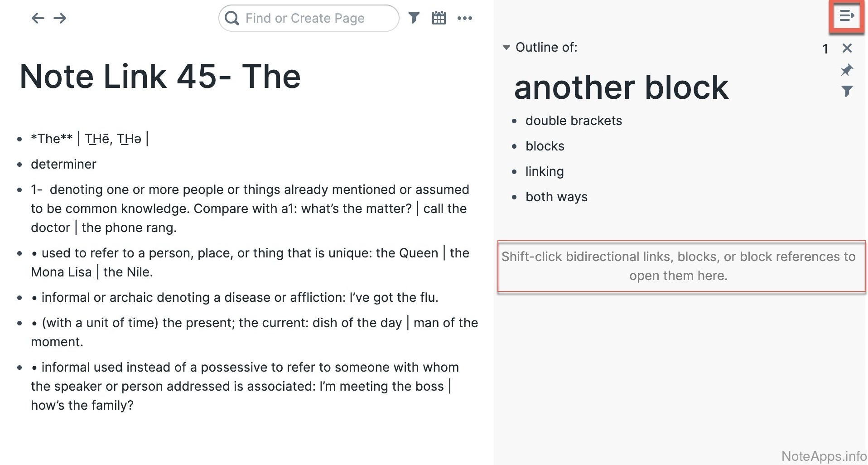This screenshot has width=868, height=465.
Task: Click the magnifier search icon
Action: click(x=232, y=18)
